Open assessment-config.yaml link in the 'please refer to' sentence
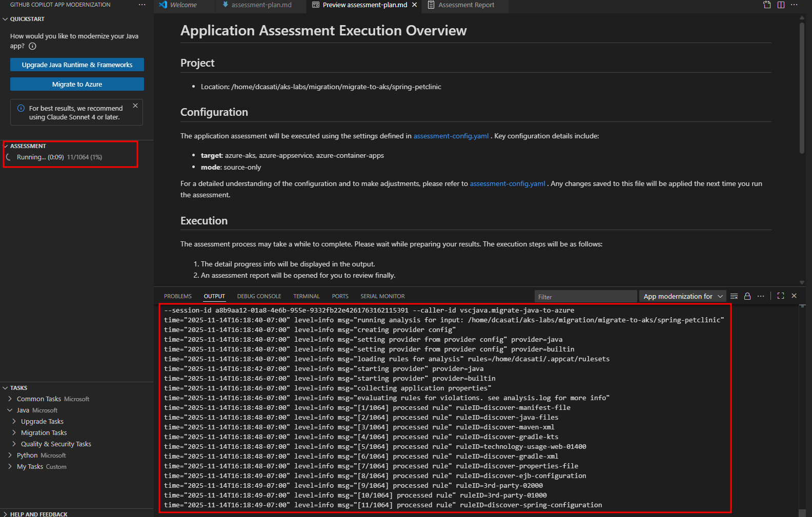The width and height of the screenshot is (812, 517). 507,183
